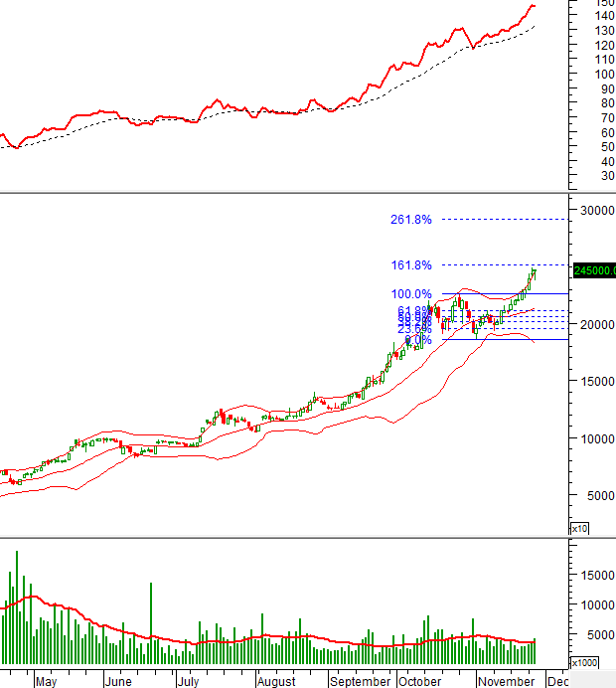Select the October month label
The image size is (616, 688).
click(x=419, y=682)
